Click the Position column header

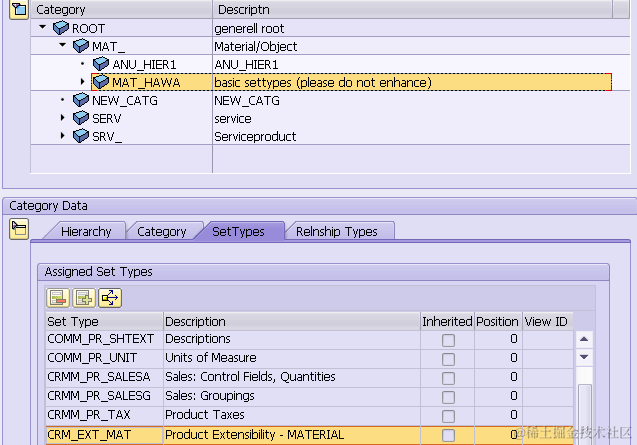coord(497,321)
